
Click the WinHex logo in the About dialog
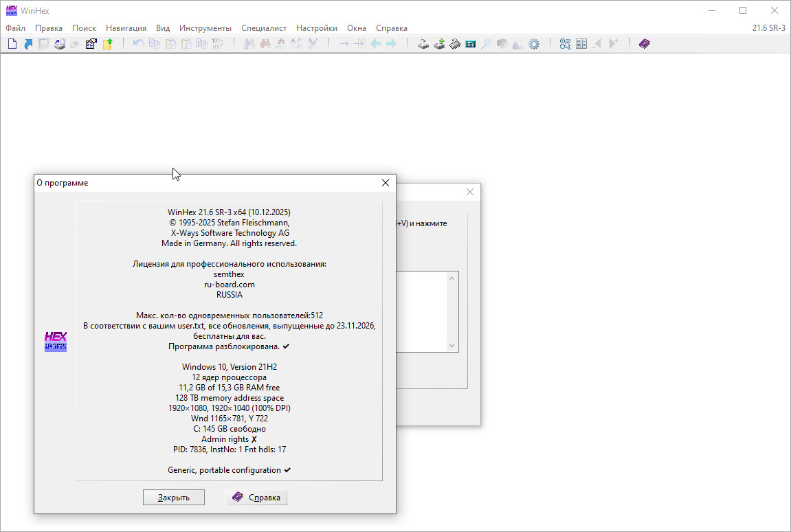56,342
